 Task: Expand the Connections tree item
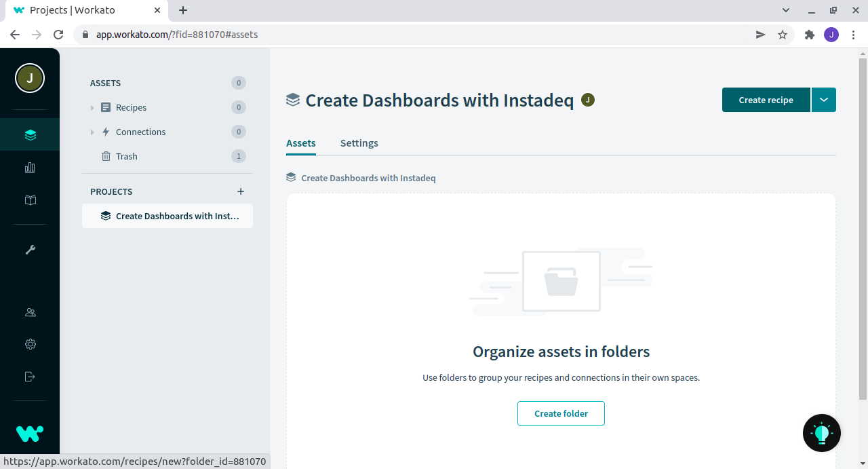[x=92, y=132]
